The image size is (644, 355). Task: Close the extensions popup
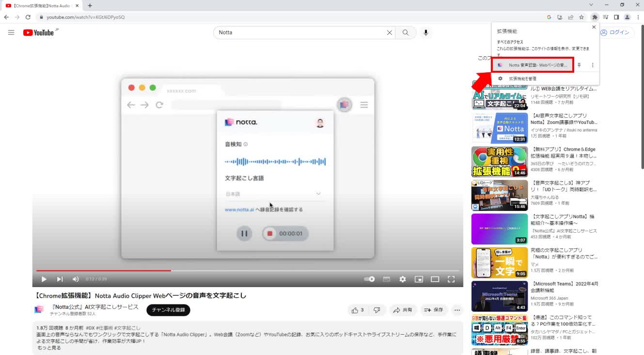coord(594,27)
